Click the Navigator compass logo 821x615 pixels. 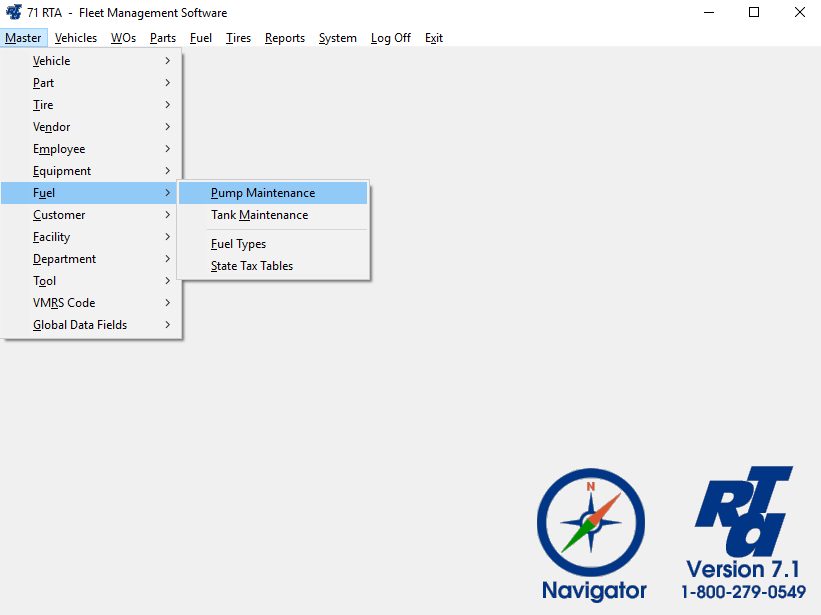(x=591, y=524)
